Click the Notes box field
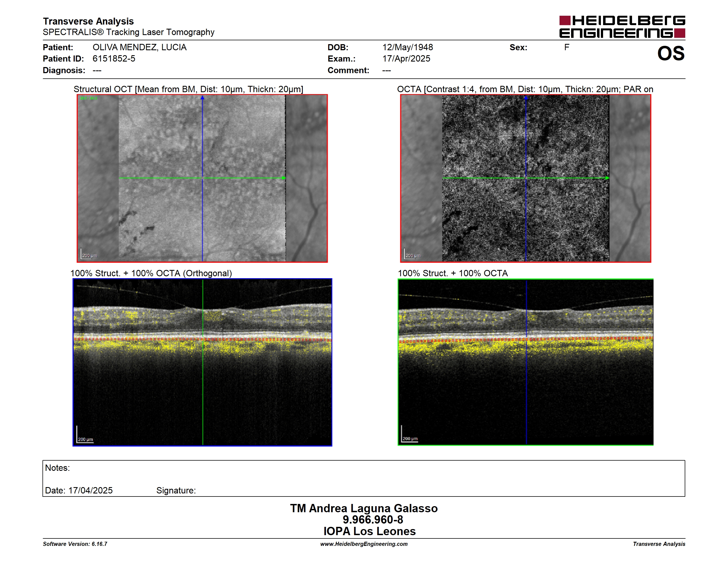The width and height of the screenshot is (728, 563). click(x=364, y=478)
